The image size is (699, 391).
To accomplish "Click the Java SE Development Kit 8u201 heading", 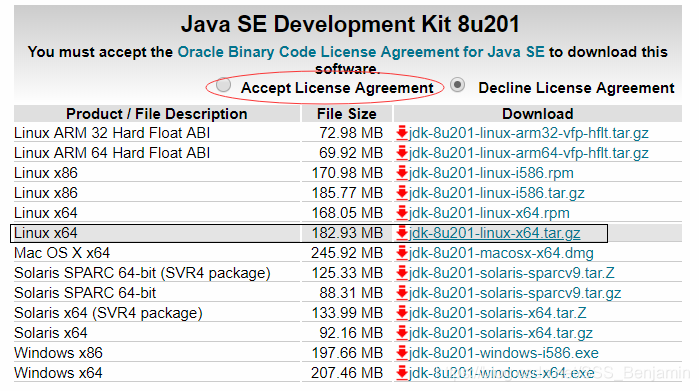I will 350,24.
